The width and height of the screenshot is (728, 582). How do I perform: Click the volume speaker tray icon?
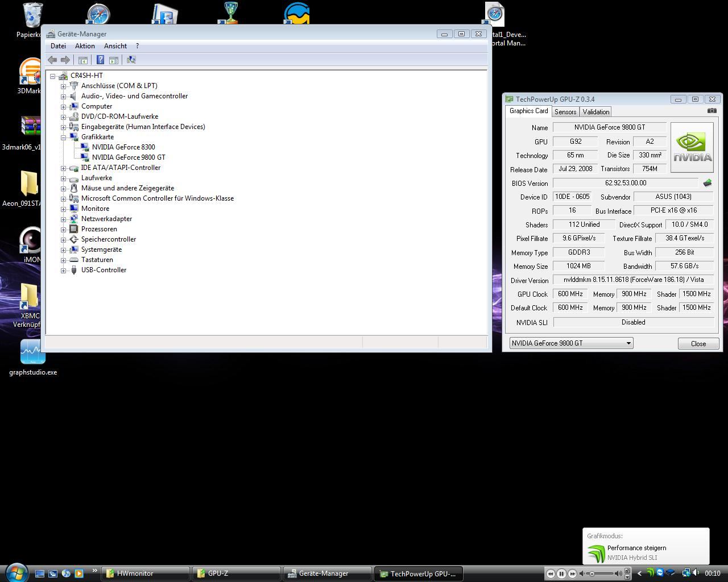696,573
